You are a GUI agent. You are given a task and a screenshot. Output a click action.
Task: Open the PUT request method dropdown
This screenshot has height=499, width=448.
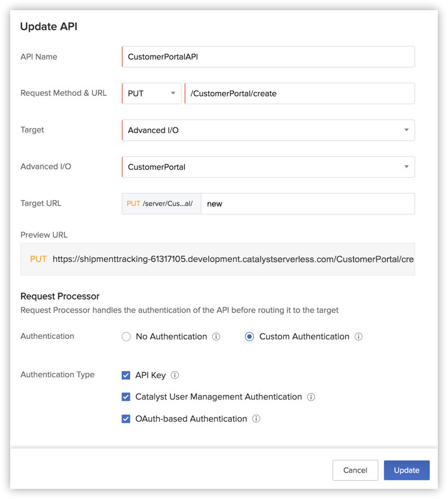[x=152, y=94]
